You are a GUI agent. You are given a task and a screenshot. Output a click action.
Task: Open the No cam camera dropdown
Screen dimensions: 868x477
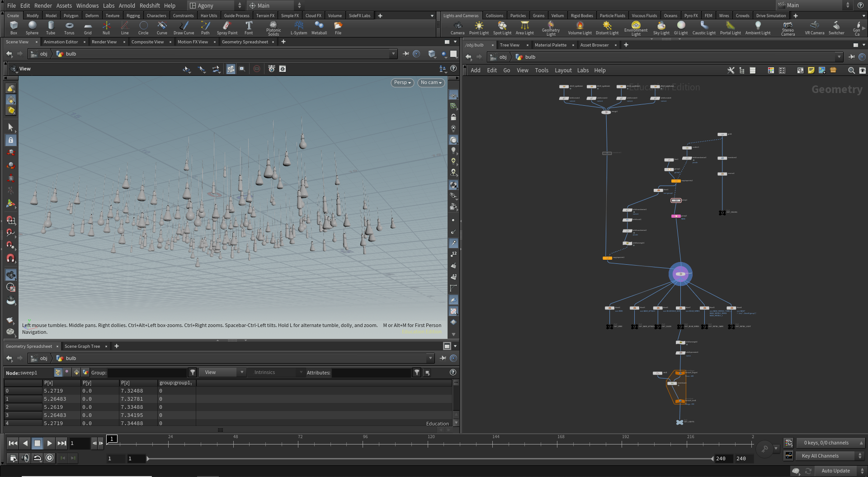(x=431, y=83)
